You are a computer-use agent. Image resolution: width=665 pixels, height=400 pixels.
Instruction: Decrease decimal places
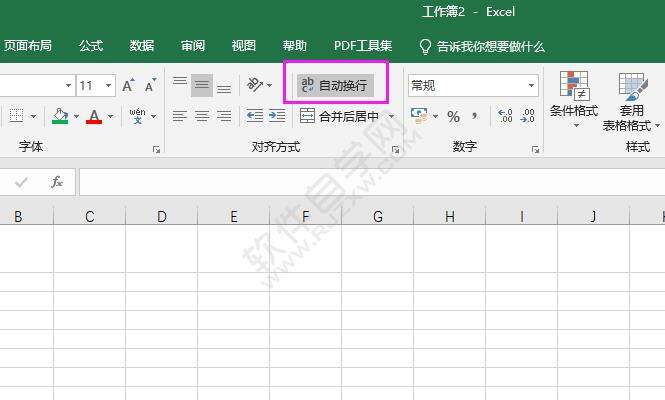(528, 116)
